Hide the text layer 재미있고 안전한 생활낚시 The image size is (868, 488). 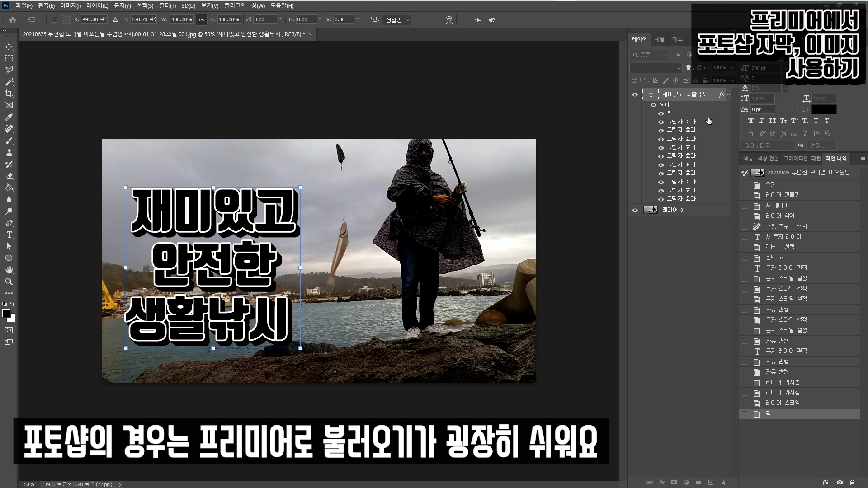pyautogui.click(x=635, y=94)
